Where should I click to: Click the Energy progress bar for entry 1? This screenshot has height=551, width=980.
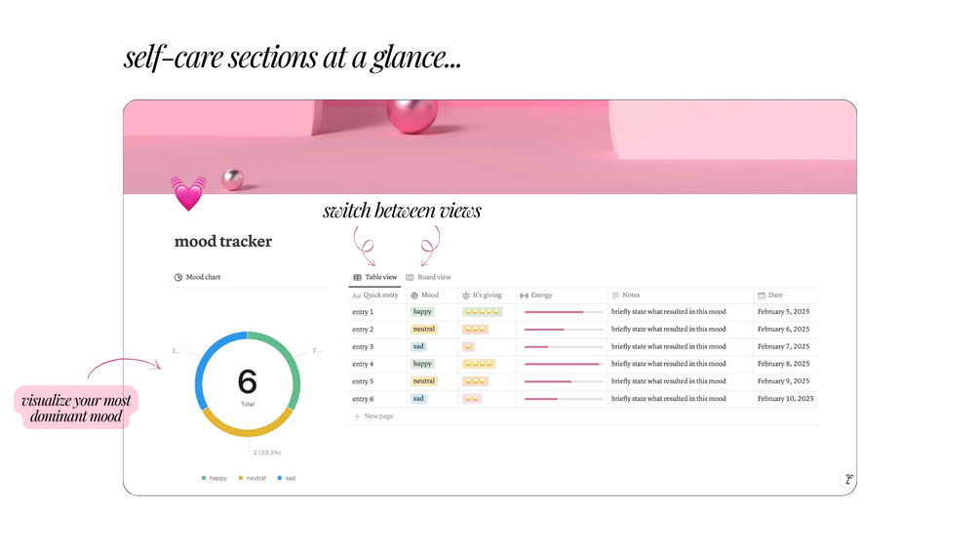pyautogui.click(x=564, y=312)
